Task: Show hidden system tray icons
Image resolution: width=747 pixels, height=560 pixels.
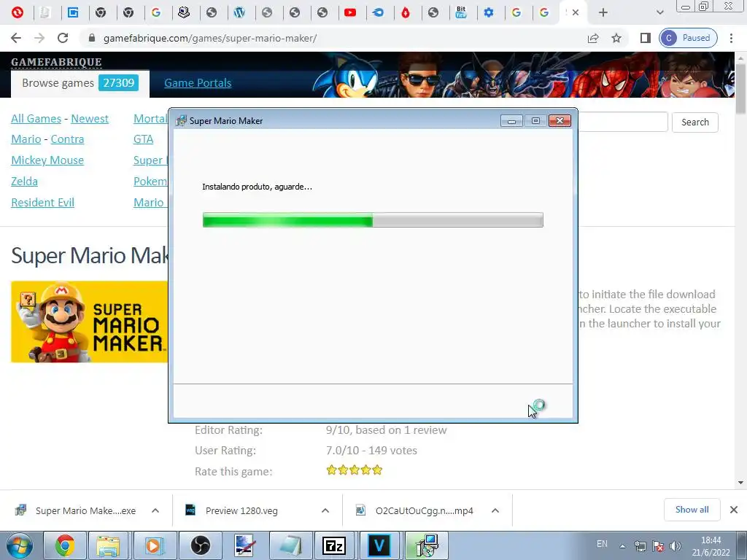Action: (622, 545)
